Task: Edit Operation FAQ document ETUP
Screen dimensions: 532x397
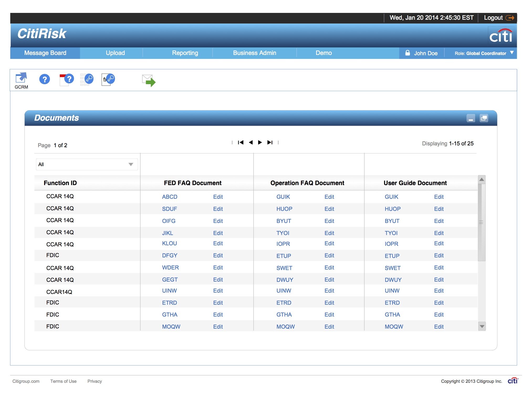Action: coord(329,255)
